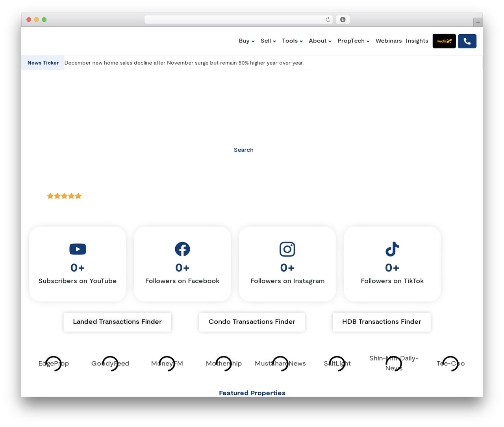This screenshot has height=427, width=504.
Task: Click the MustShareNews media logo
Action: (x=280, y=364)
